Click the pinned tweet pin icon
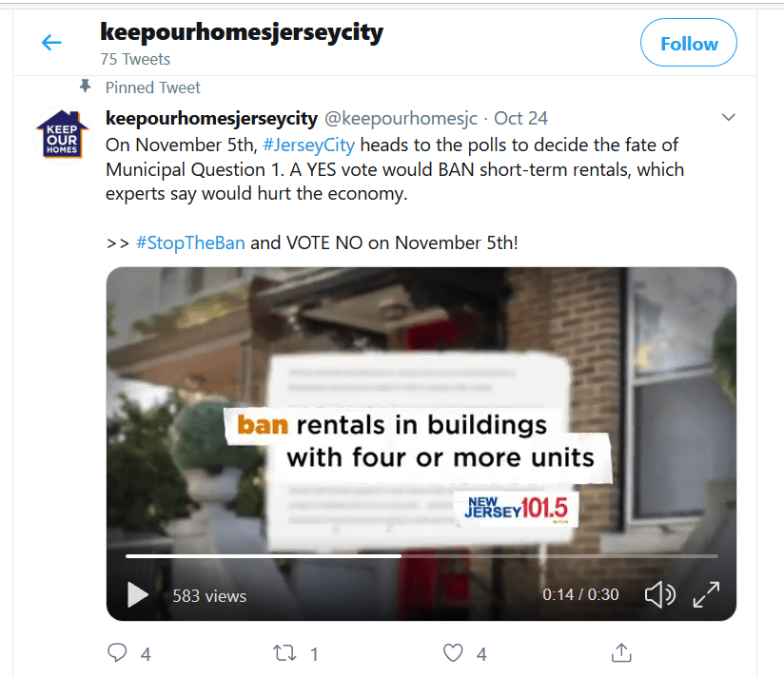Image resolution: width=784 pixels, height=677 pixels. pos(86,87)
